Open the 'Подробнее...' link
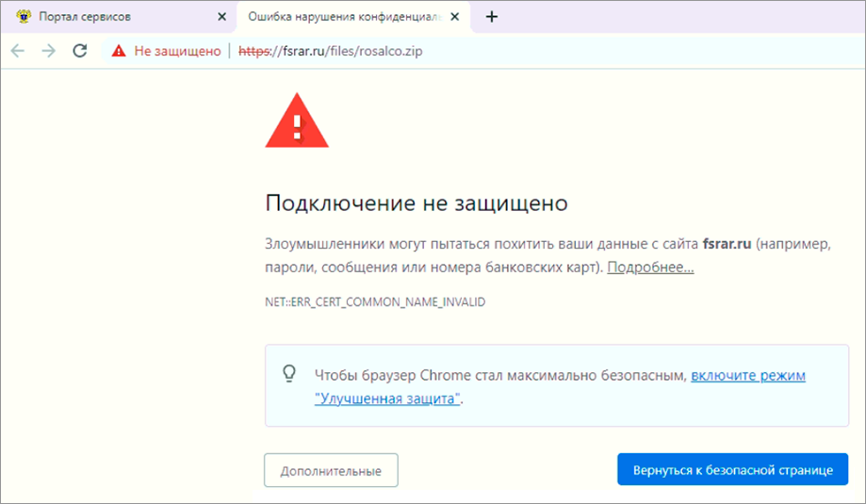Screen dimensions: 866x504 650,268
